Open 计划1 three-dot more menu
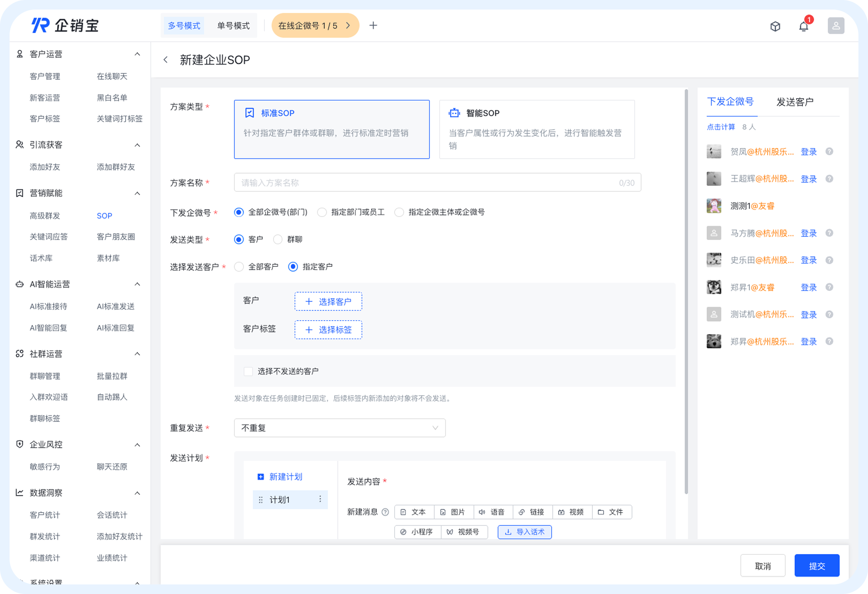The image size is (868, 594). click(320, 499)
